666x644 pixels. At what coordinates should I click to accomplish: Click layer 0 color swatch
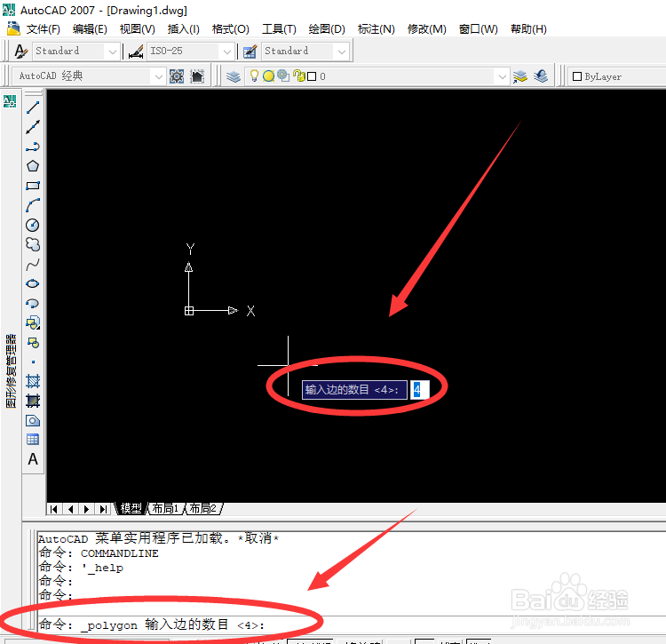point(312,76)
